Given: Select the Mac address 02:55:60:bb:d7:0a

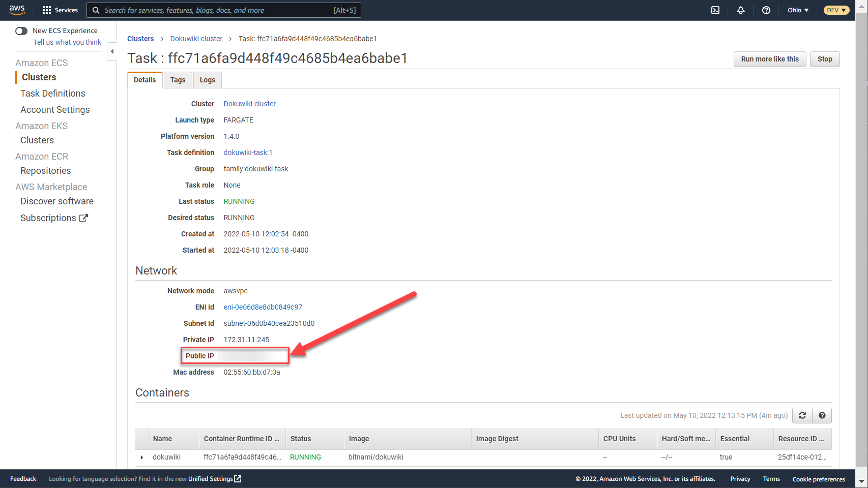Looking at the screenshot, I should 252,372.
